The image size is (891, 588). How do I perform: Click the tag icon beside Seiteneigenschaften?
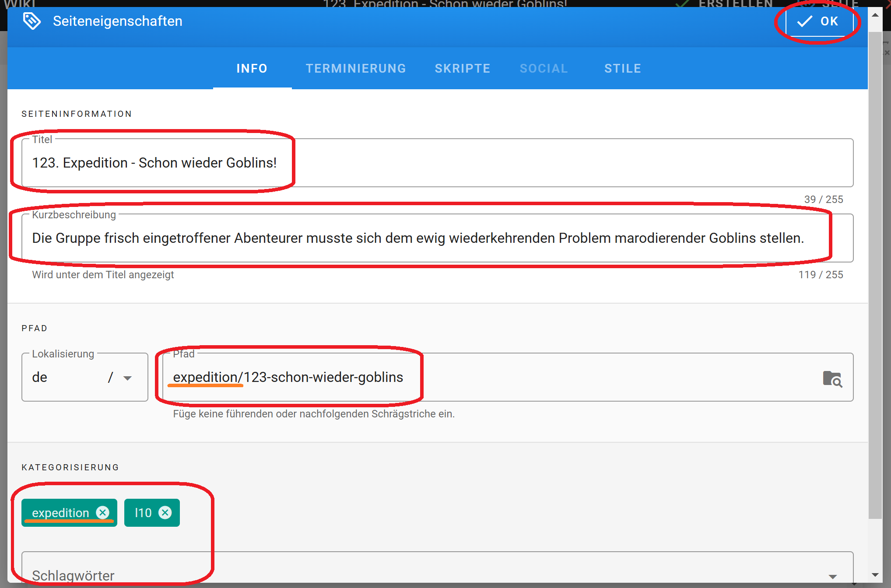point(32,21)
